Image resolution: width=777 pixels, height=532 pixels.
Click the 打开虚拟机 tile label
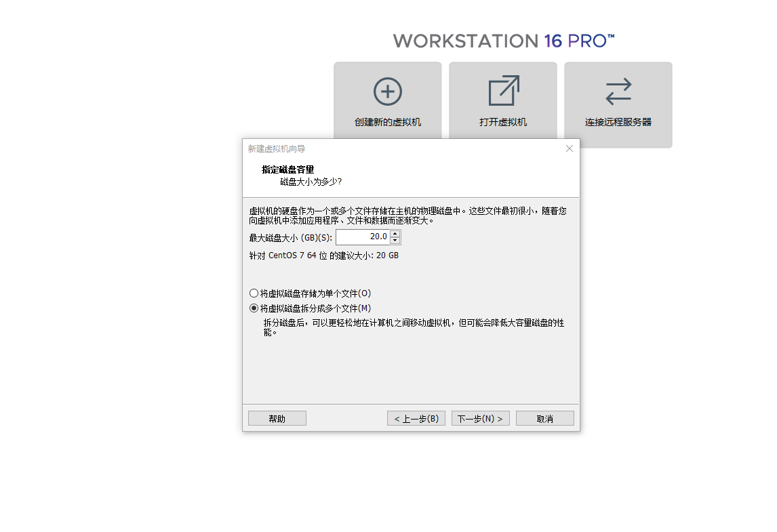click(503, 123)
